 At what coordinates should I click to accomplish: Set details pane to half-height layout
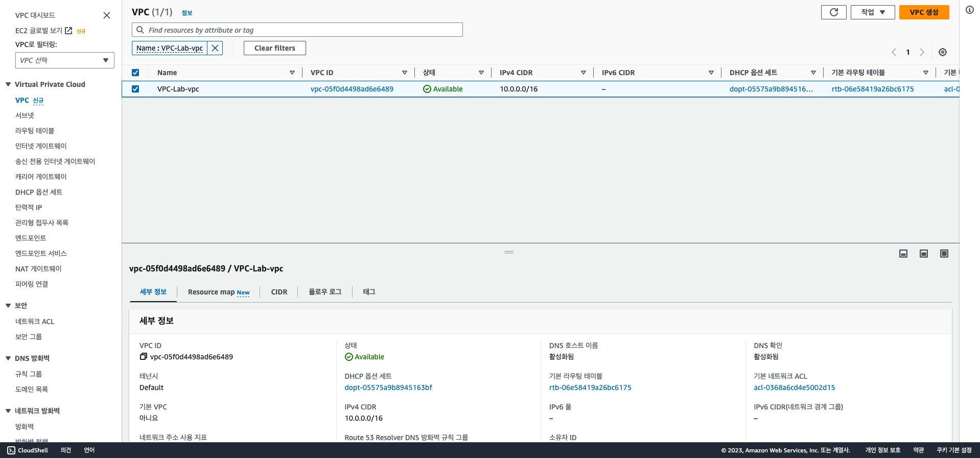[924, 254]
